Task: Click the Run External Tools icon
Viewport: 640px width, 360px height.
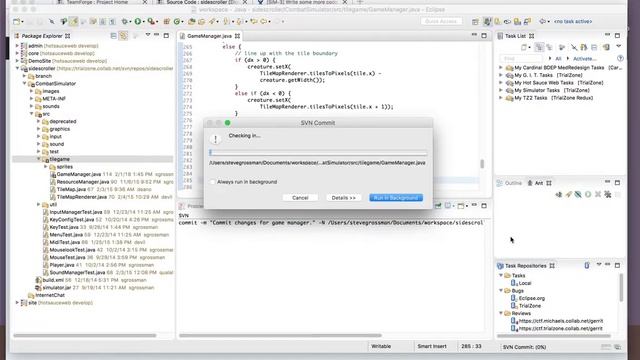Action: [151, 21]
